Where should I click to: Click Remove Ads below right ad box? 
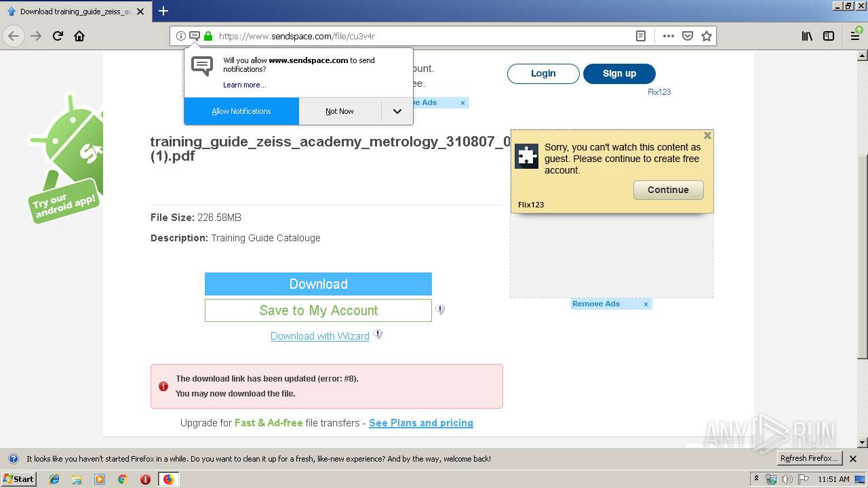coord(596,304)
